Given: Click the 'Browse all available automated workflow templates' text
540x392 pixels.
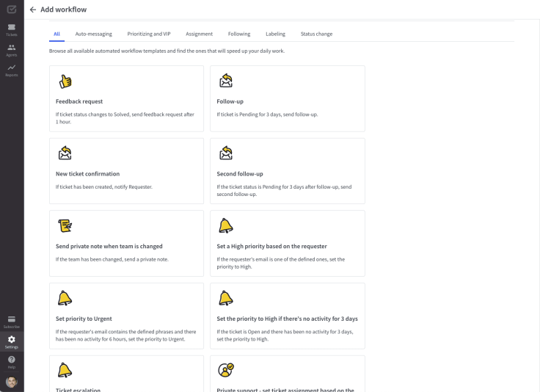Looking at the screenshot, I should coord(167,51).
